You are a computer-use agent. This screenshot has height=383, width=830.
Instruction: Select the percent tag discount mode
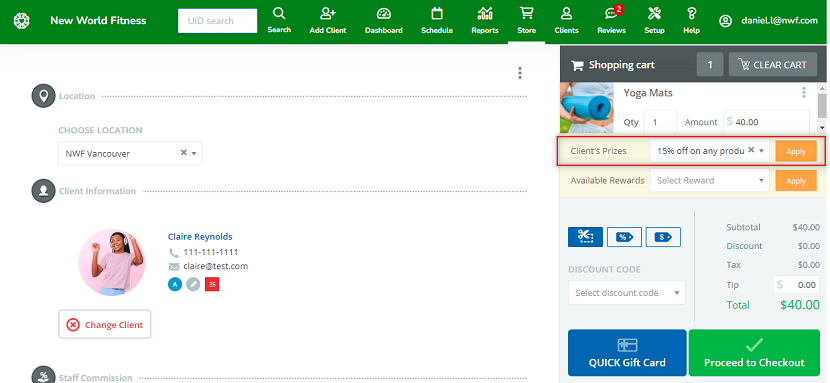pos(624,237)
